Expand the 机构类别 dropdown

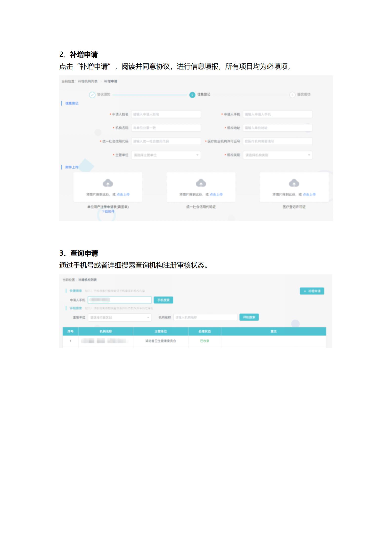(x=278, y=155)
